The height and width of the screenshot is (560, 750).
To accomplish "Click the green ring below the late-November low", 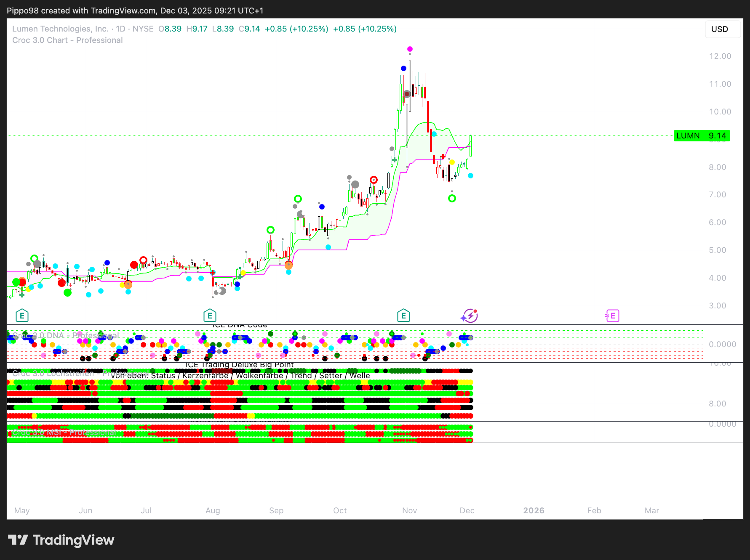I will point(452,199).
